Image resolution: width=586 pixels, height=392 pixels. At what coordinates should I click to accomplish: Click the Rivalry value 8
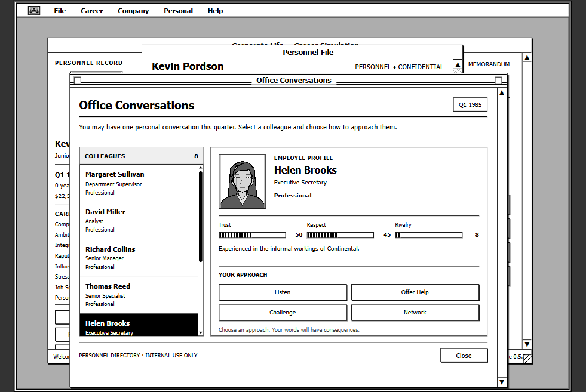(477, 235)
